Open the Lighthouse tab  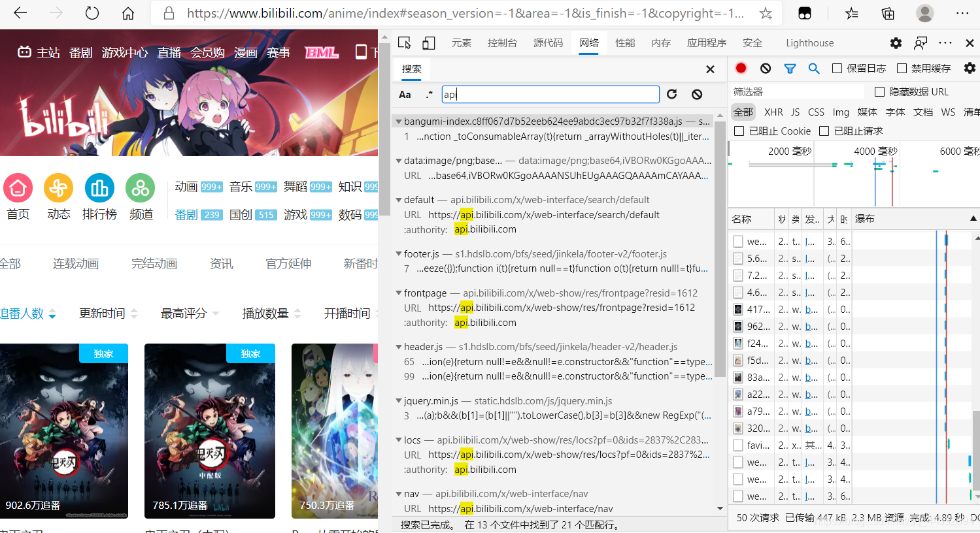(809, 43)
